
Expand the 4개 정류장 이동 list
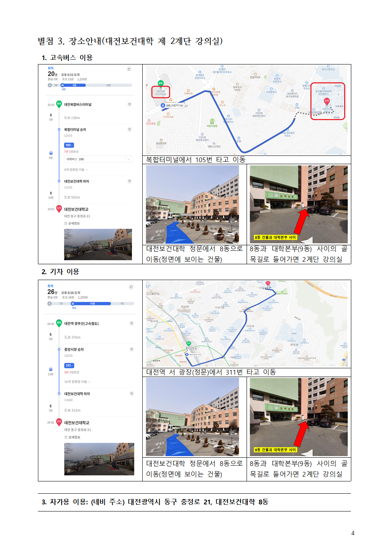coord(76,170)
